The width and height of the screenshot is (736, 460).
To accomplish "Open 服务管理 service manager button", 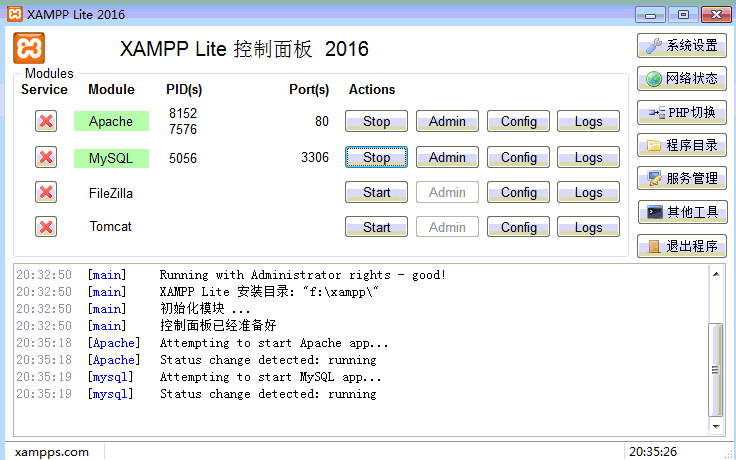I will [682, 178].
